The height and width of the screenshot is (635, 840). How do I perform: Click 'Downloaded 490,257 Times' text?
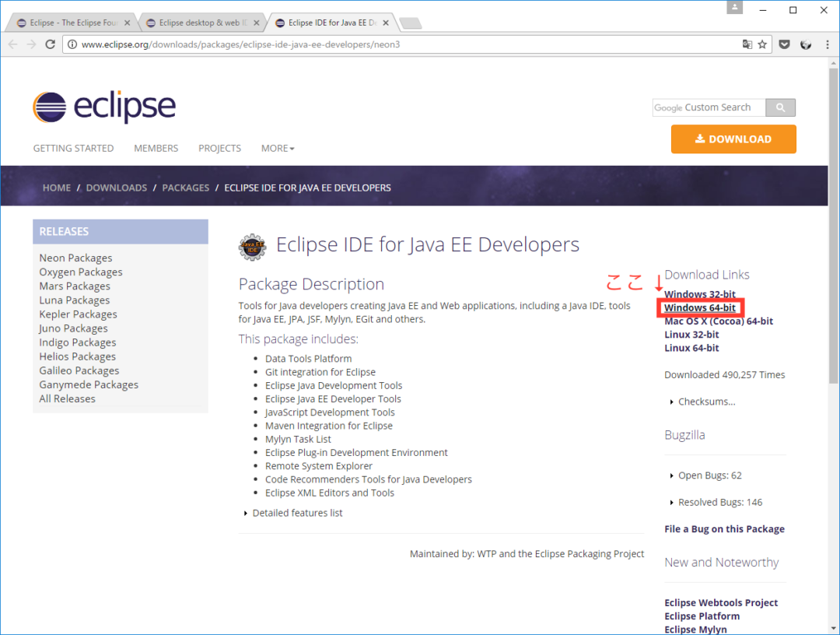724,375
